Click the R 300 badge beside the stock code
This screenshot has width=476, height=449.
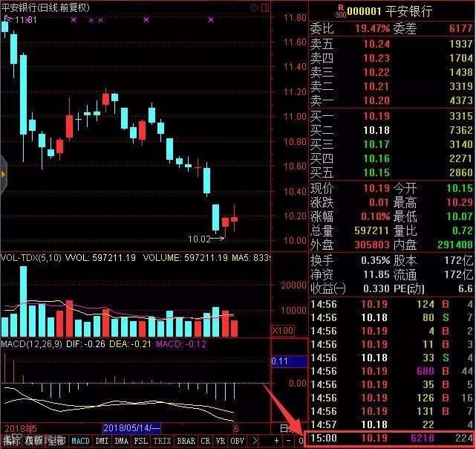pyautogui.click(x=341, y=12)
